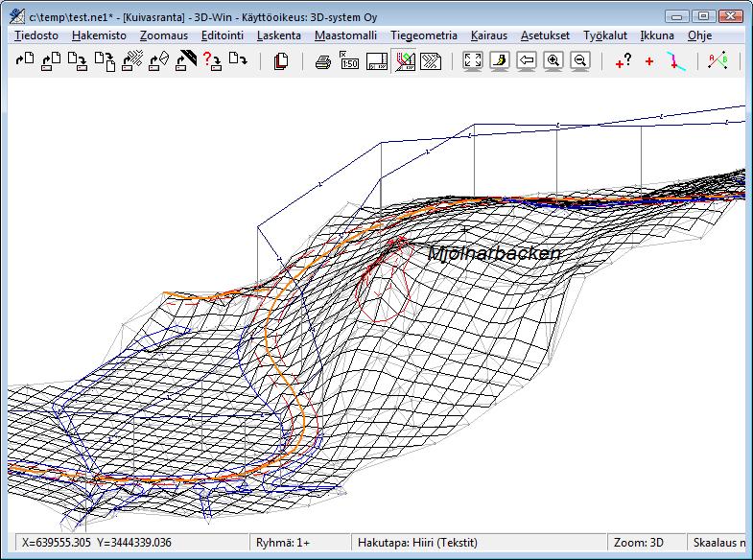Click the open road geometry file icon
The width and height of the screenshot is (753, 560).
click(x=186, y=61)
